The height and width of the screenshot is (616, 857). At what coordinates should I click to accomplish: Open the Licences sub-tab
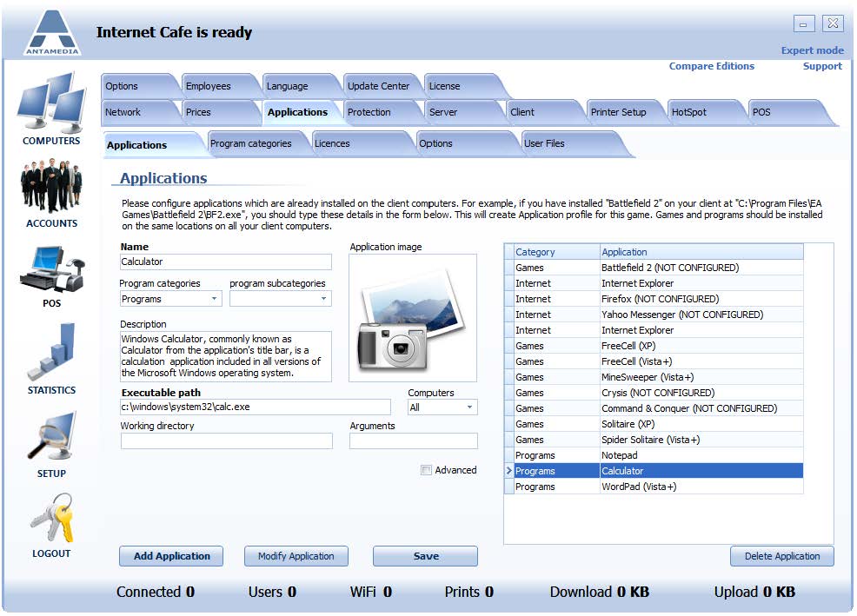(x=336, y=142)
